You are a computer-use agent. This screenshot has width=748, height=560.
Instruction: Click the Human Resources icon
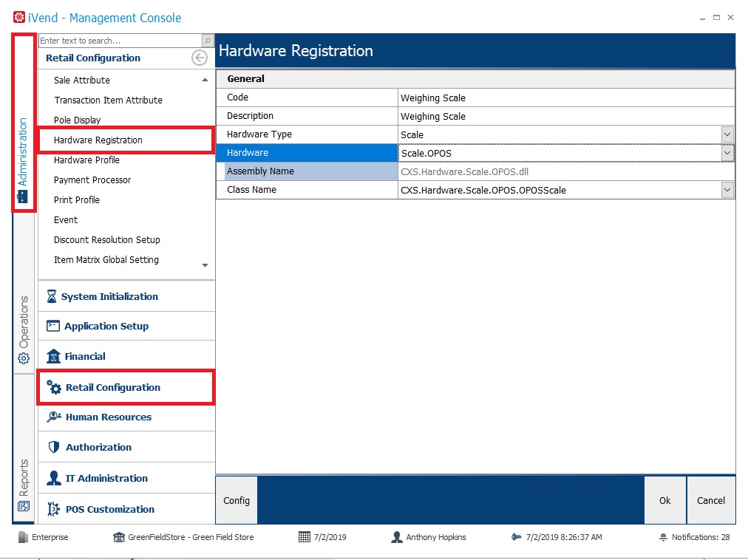coord(53,417)
